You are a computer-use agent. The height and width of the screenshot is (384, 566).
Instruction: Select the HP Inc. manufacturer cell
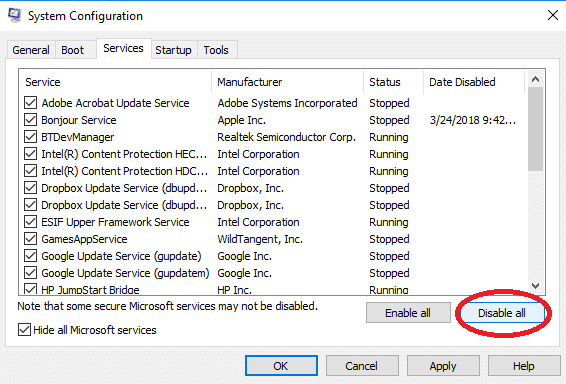(x=234, y=289)
